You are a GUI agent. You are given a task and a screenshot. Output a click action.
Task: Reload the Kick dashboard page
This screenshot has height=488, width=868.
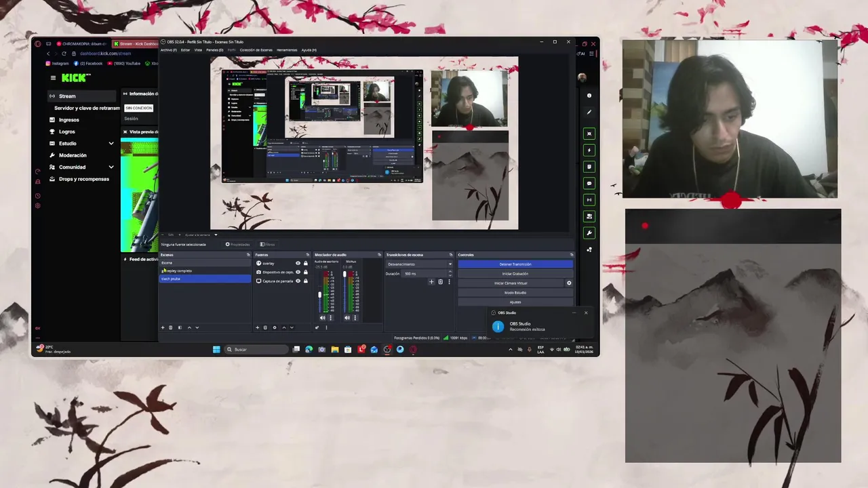coord(64,54)
